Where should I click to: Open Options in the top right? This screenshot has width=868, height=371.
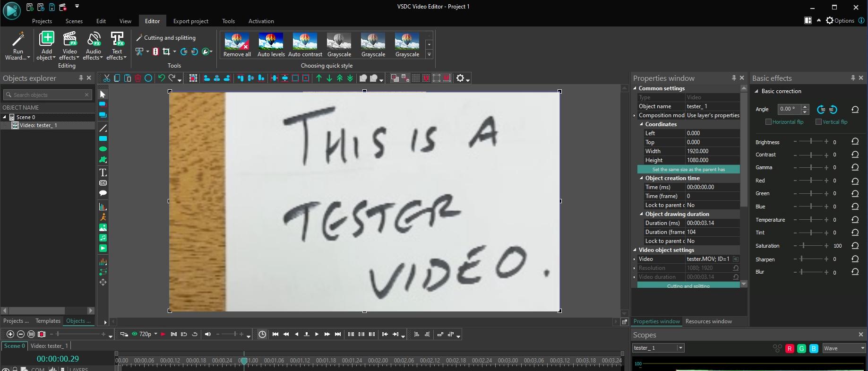840,21
